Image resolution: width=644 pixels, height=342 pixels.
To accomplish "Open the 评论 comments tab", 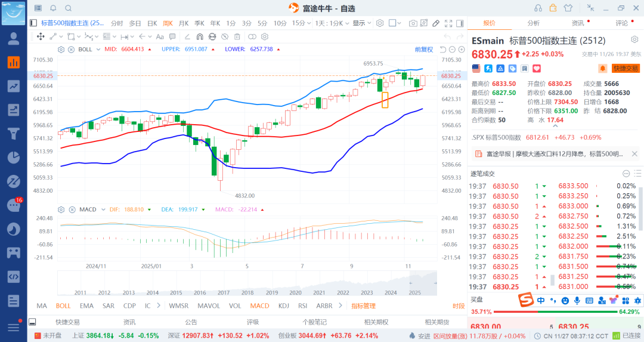I will 622,23.
